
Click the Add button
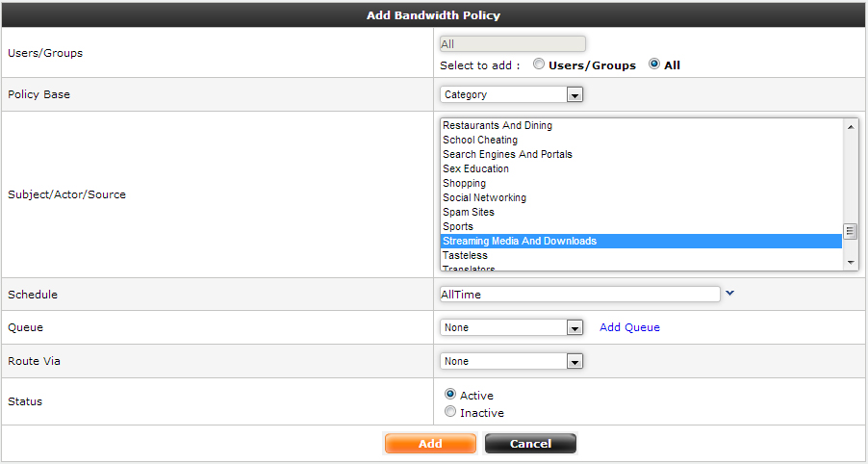click(x=430, y=444)
